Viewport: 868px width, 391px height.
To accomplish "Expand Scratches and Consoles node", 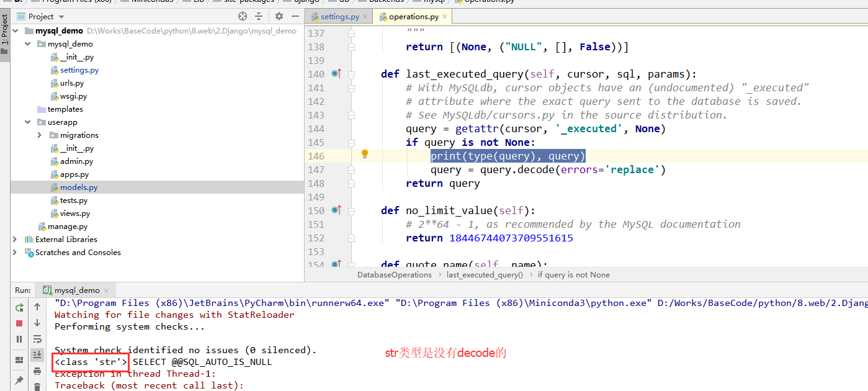I will (15, 253).
